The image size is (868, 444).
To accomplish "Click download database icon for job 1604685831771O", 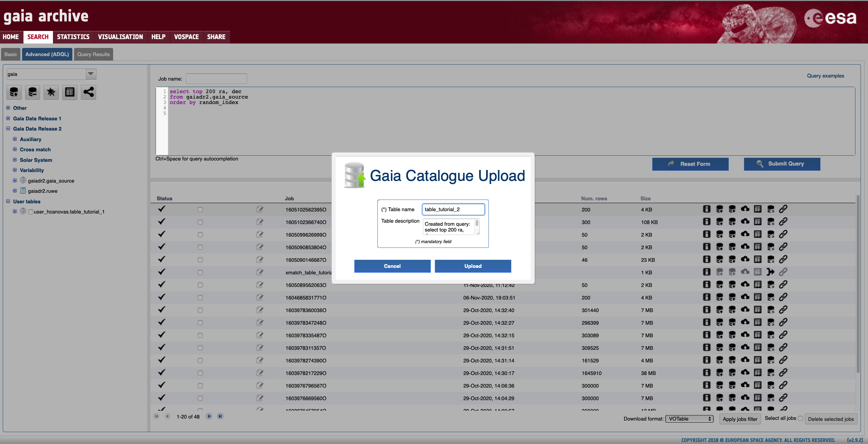I will (732, 297).
